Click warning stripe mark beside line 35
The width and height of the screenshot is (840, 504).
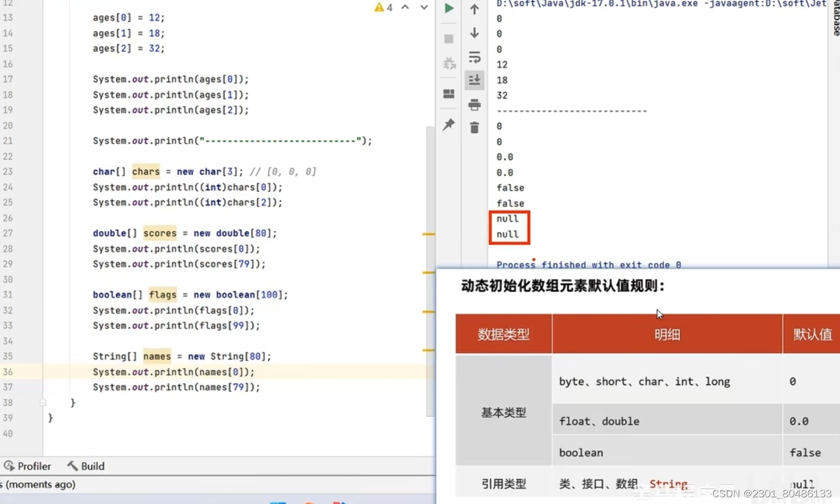tap(429, 350)
